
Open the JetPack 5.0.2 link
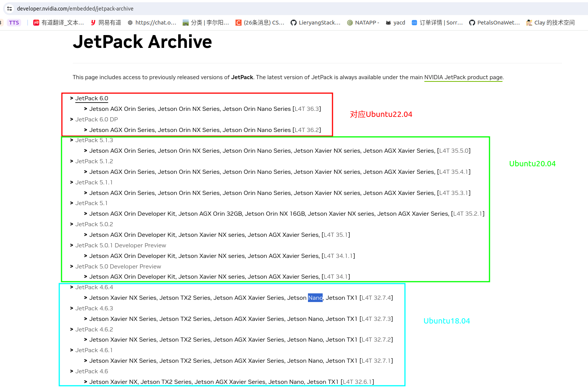coord(94,224)
